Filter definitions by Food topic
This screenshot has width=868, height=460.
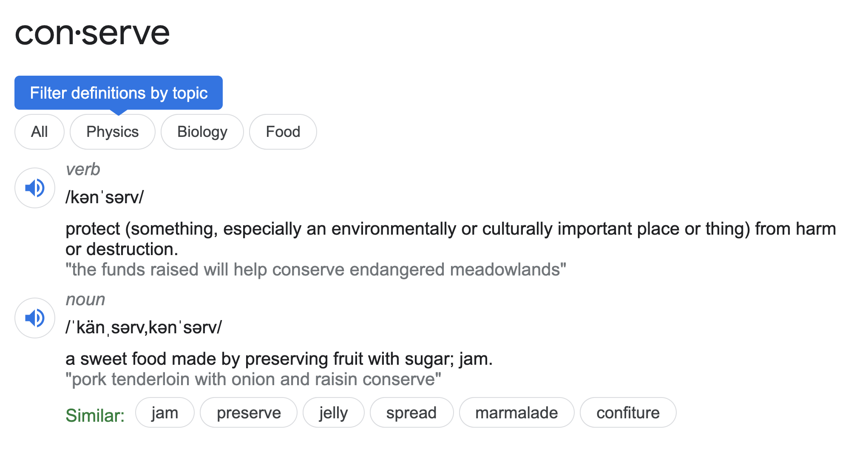[x=283, y=132]
